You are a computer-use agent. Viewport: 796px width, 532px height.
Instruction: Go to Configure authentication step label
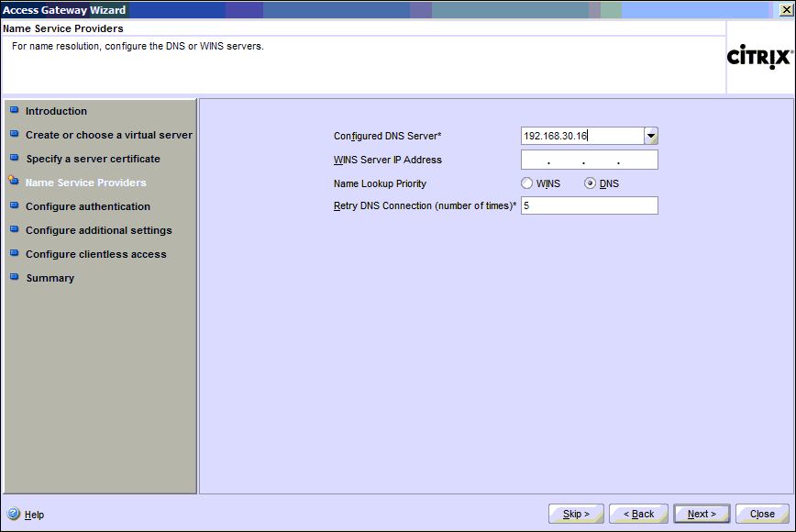[x=87, y=206]
